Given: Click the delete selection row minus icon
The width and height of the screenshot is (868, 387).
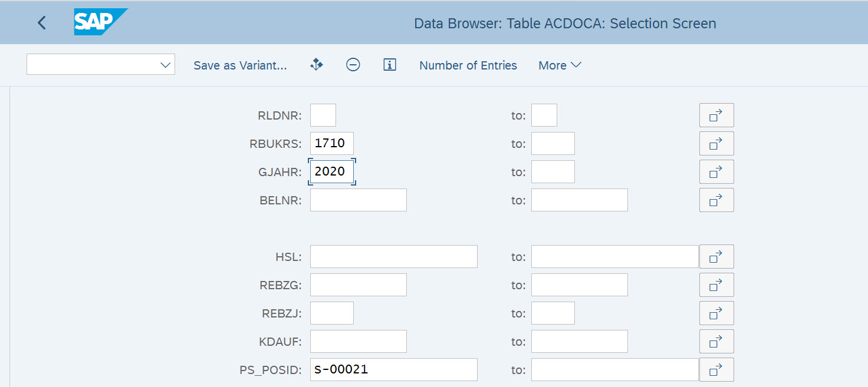Looking at the screenshot, I should click(x=353, y=65).
